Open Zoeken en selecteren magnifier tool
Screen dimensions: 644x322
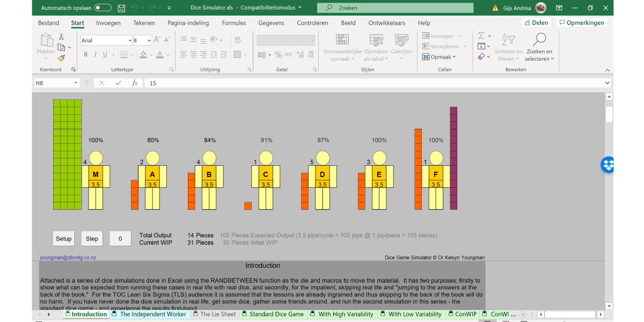click(539, 40)
